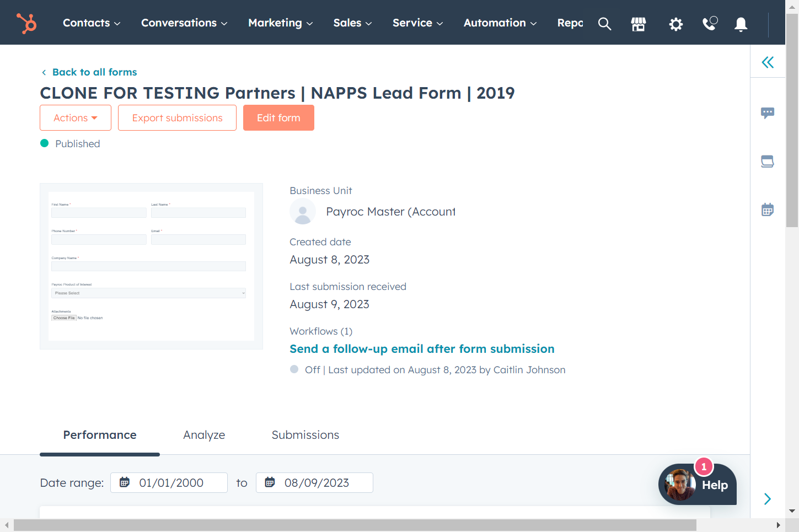799x532 pixels.
Task: Click Export submissions button
Action: [177, 118]
